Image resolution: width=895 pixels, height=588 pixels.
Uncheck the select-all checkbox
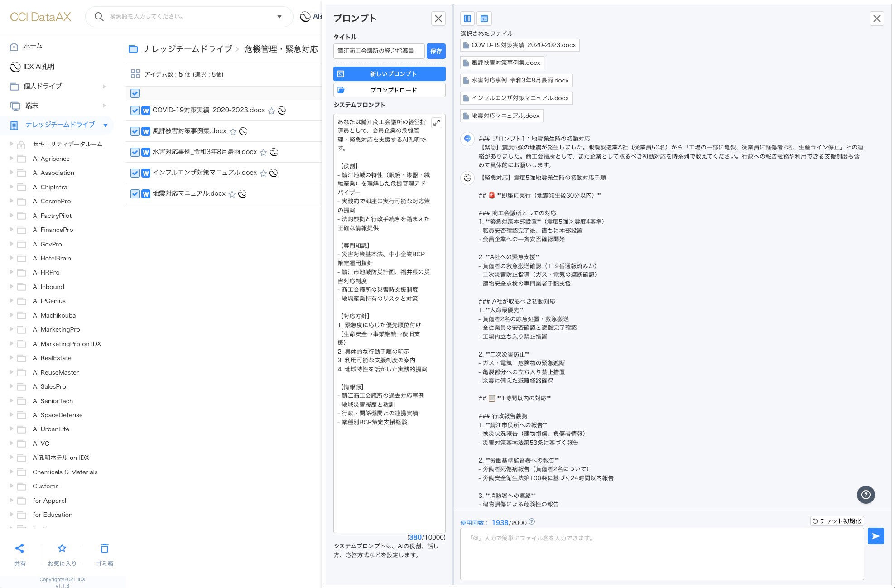point(135,93)
